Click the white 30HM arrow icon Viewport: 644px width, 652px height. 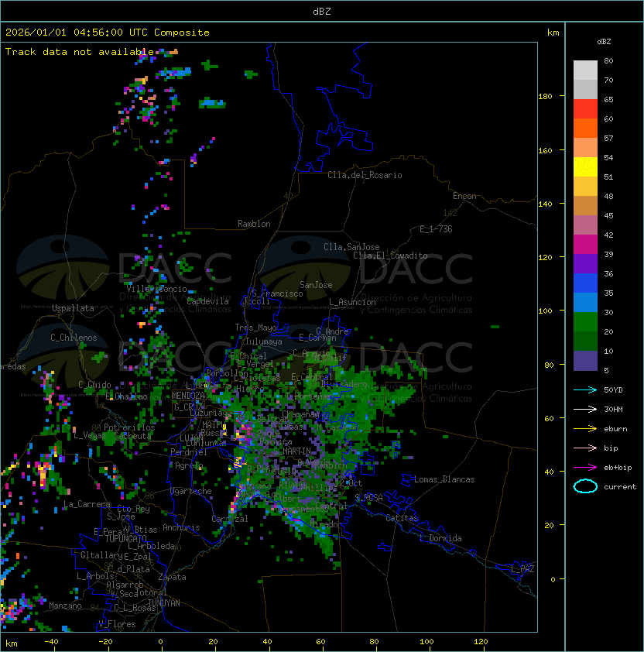585,409
